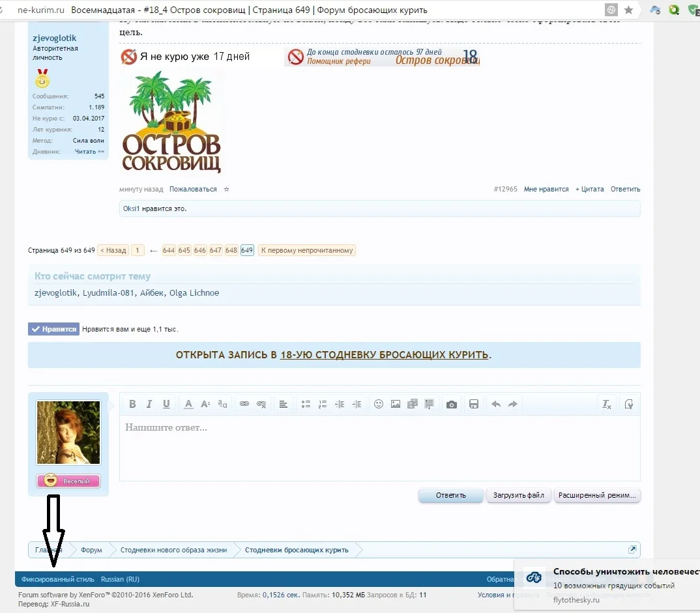Bookmark the page with the star icon
Screen dimensions: 700x613
(x=628, y=10)
